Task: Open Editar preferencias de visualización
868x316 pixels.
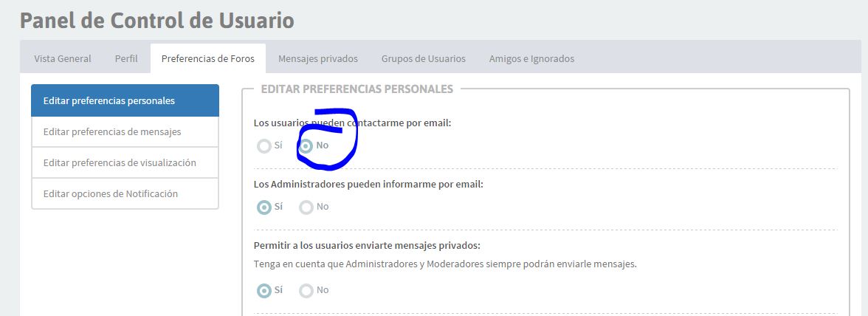Action: [x=125, y=162]
